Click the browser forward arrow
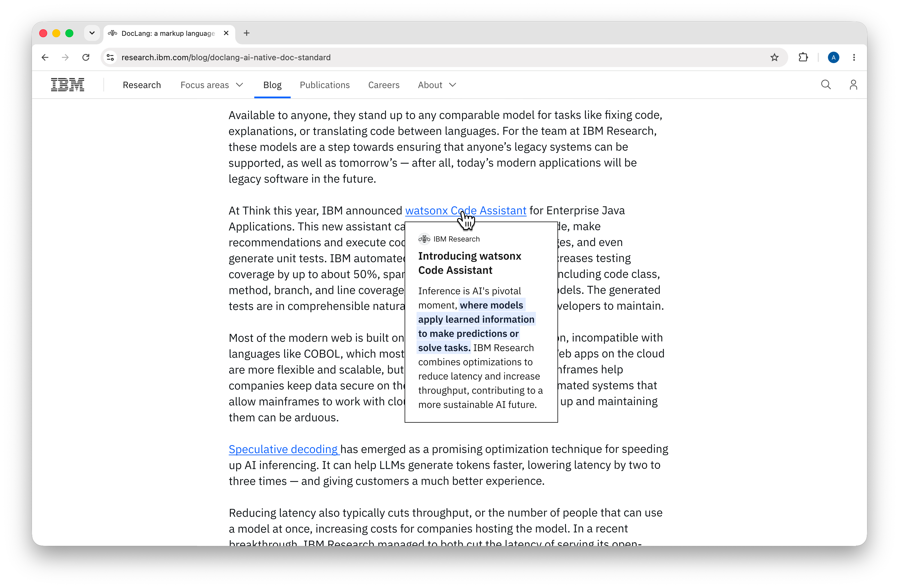The width and height of the screenshot is (899, 588). tap(65, 57)
